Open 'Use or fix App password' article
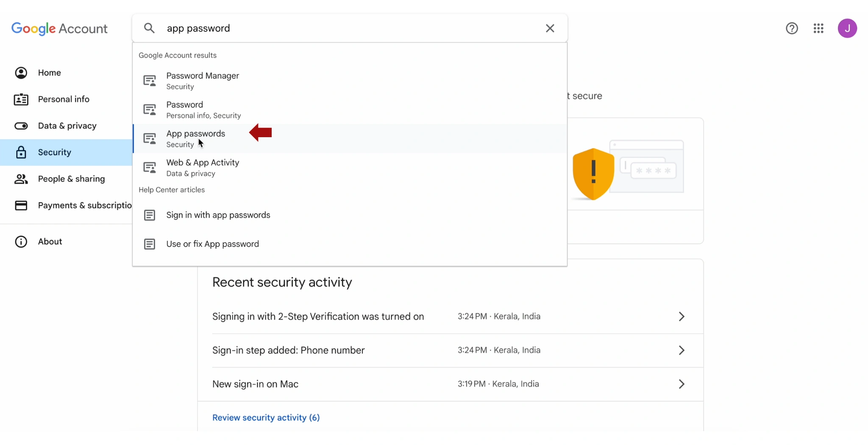This screenshot has height=445, width=868. tap(212, 244)
